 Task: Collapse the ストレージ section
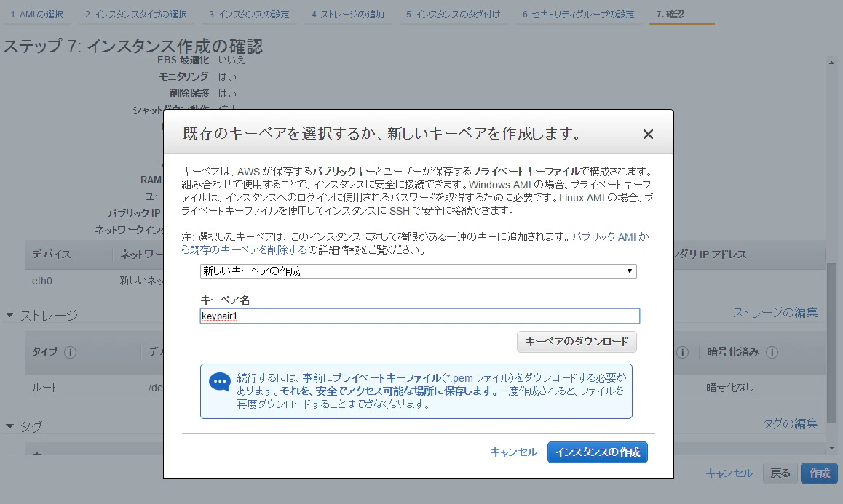(x=9, y=315)
